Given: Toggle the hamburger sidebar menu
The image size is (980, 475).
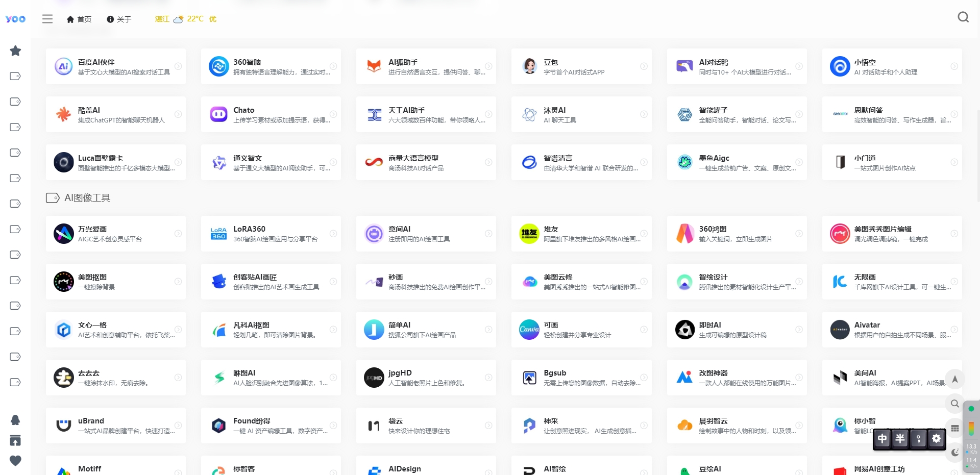Looking at the screenshot, I should pos(47,19).
